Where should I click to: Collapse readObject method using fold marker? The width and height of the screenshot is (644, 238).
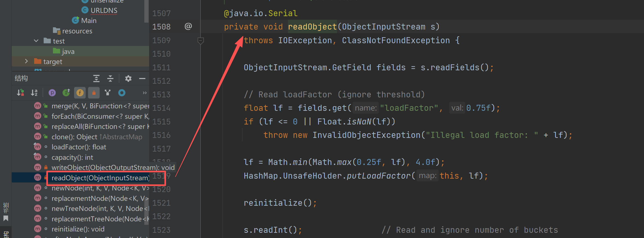point(200,41)
